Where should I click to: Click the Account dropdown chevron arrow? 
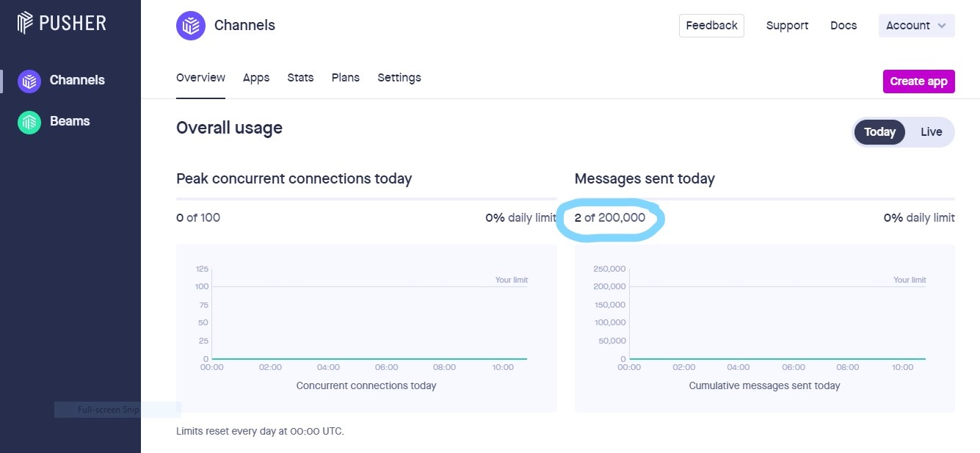click(942, 26)
